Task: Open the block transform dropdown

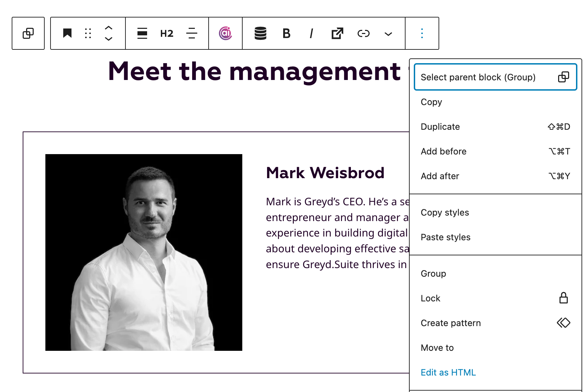Action: pyautogui.click(x=142, y=33)
